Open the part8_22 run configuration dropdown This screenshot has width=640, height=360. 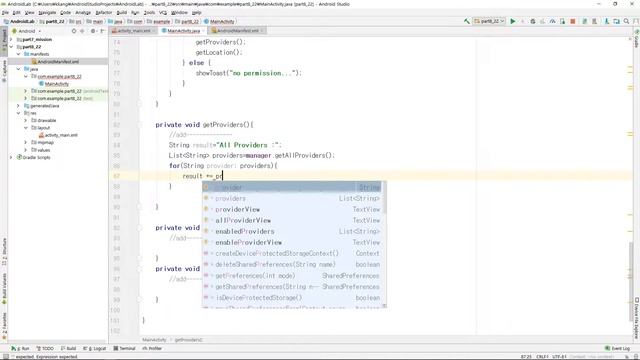[x=489, y=21]
